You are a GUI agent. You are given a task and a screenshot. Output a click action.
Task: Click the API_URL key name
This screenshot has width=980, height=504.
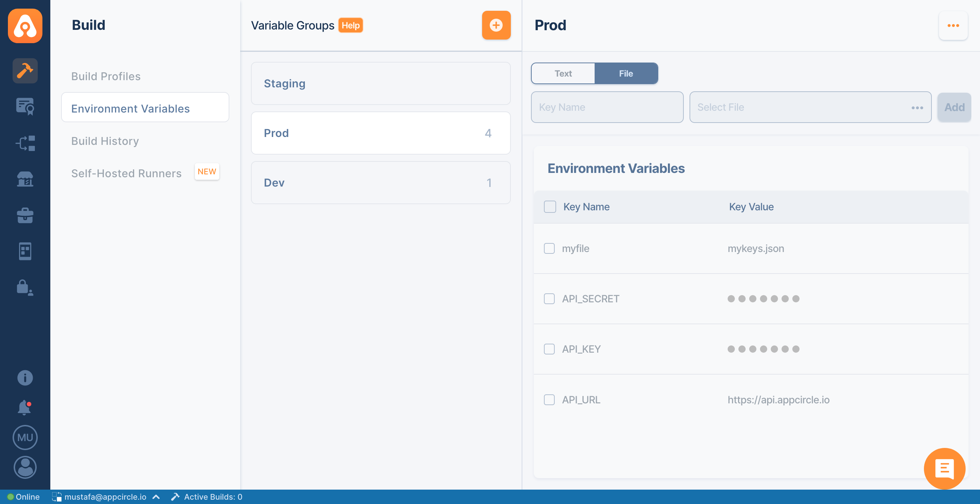tap(581, 400)
